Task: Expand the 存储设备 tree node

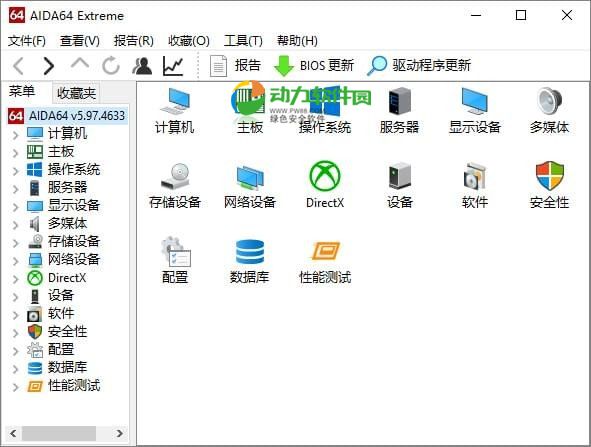Action: [x=15, y=243]
